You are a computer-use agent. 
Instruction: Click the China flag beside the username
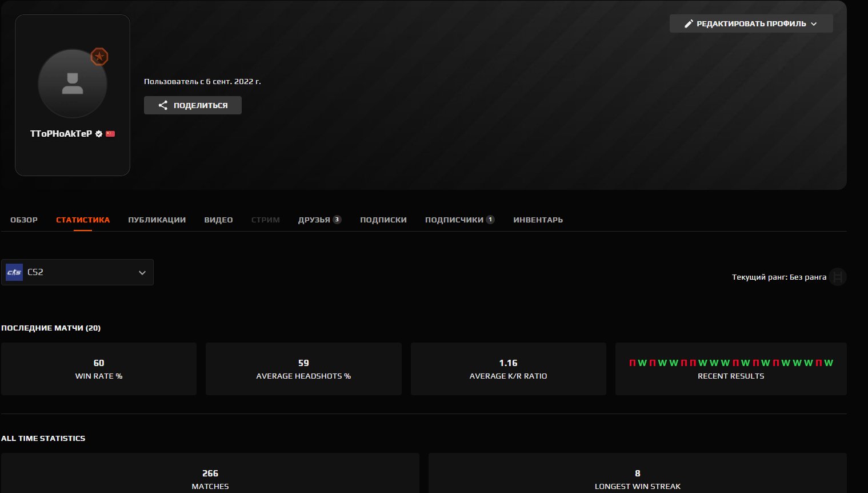click(110, 134)
